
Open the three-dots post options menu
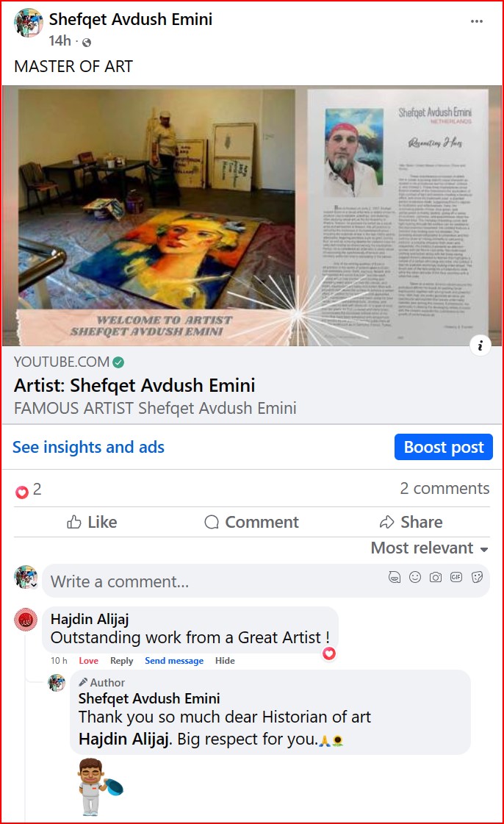pos(476,21)
